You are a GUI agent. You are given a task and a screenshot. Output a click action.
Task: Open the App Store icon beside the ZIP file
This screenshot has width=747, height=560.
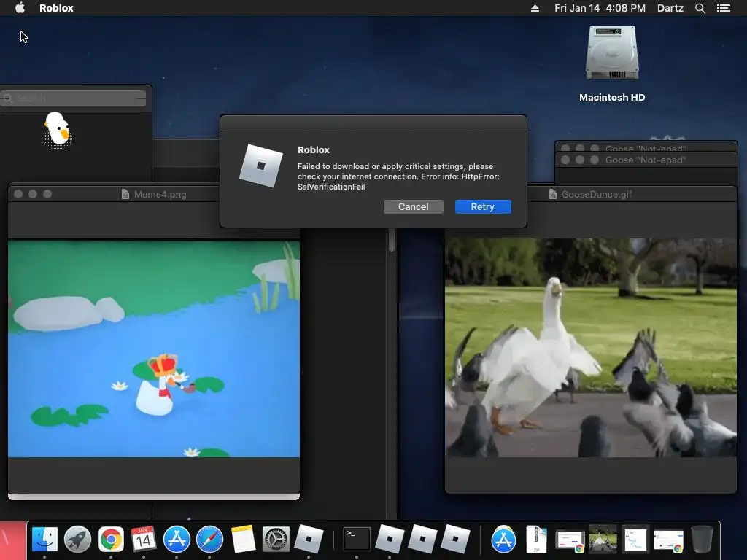(x=503, y=540)
